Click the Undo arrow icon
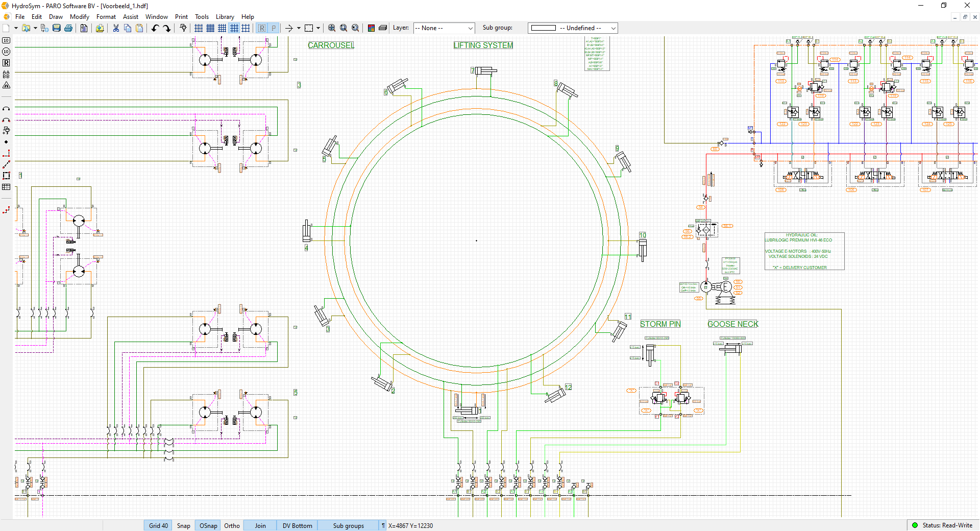This screenshot has width=980, height=531. 155,28
